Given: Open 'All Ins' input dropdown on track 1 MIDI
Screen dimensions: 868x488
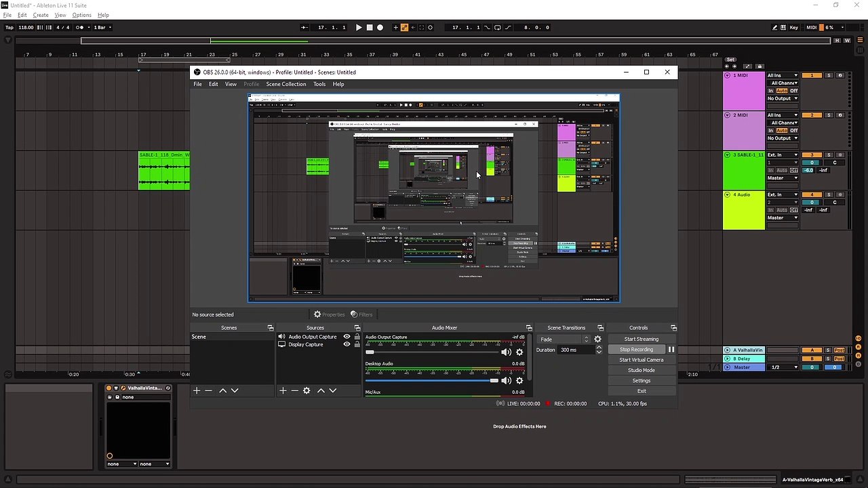Looking at the screenshot, I should [x=783, y=75].
